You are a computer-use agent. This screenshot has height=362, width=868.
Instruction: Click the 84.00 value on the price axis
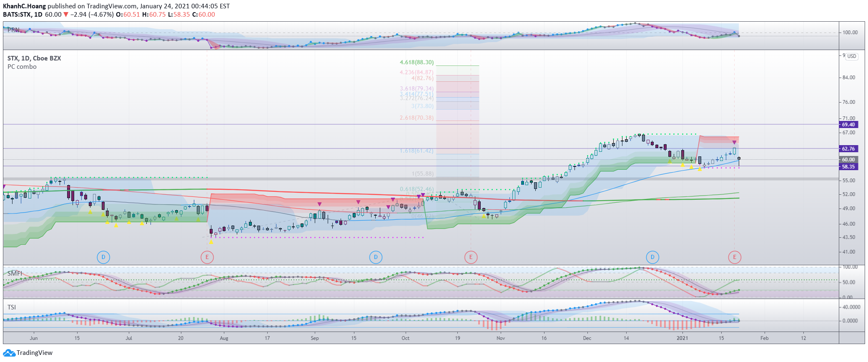coord(848,78)
